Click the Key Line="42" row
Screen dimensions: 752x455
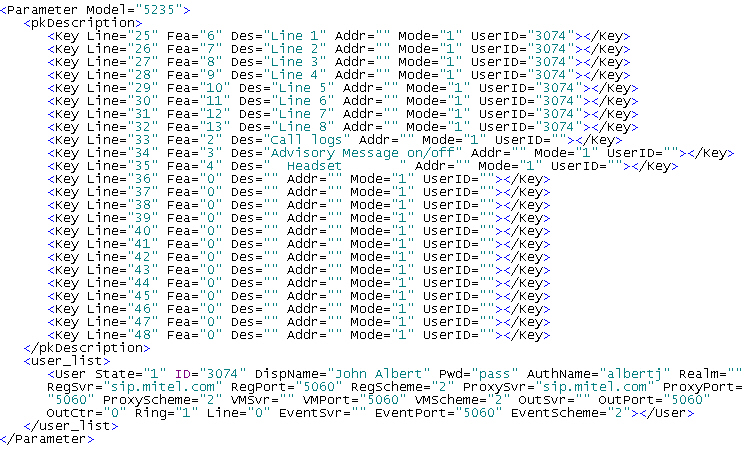(298, 257)
